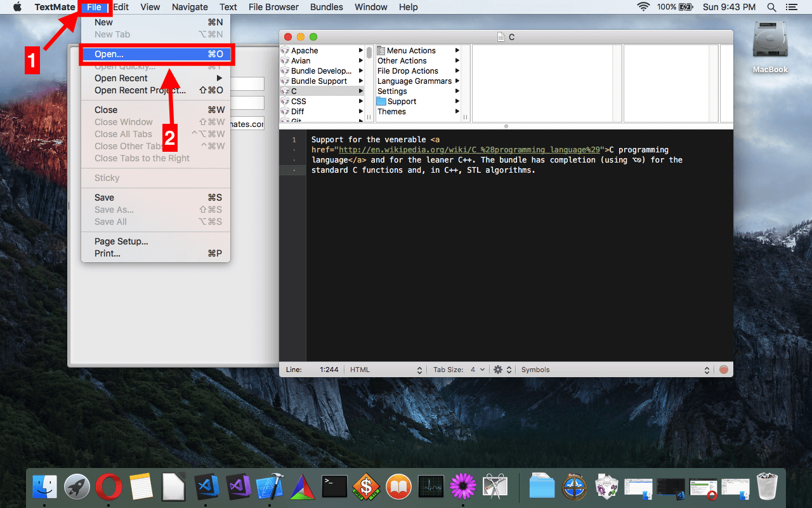Open Xcode from the Dock
This screenshot has width=812, height=508.
[270, 487]
